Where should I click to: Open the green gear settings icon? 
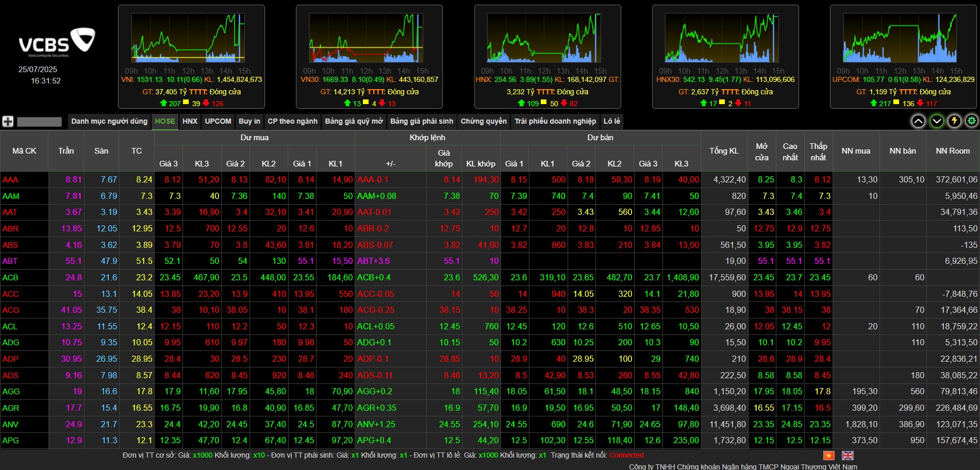[972, 121]
